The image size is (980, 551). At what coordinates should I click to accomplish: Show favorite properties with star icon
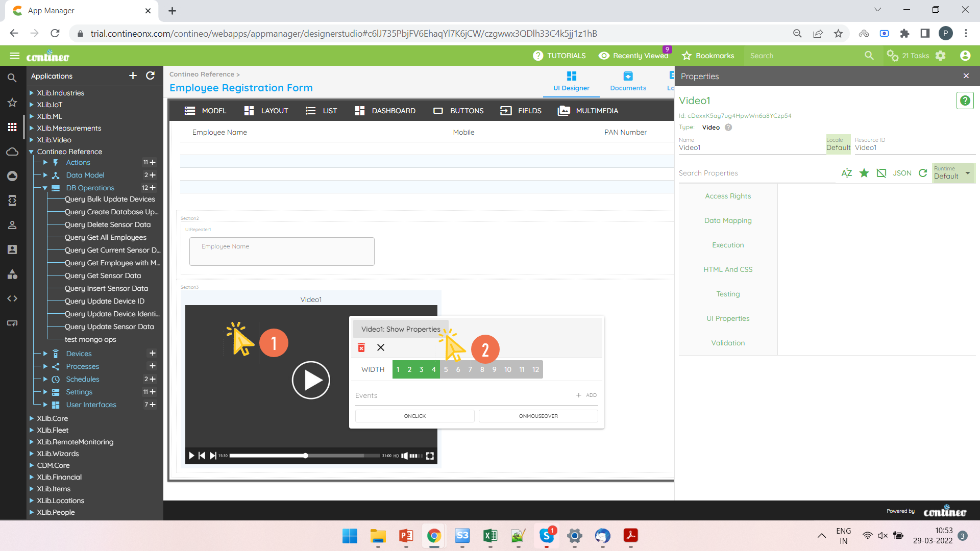click(x=864, y=173)
